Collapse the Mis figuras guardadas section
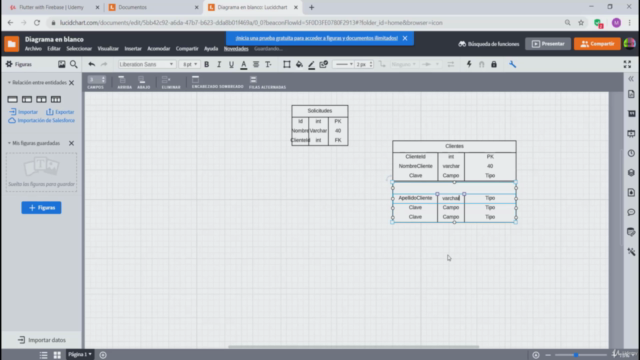 coord(9,143)
